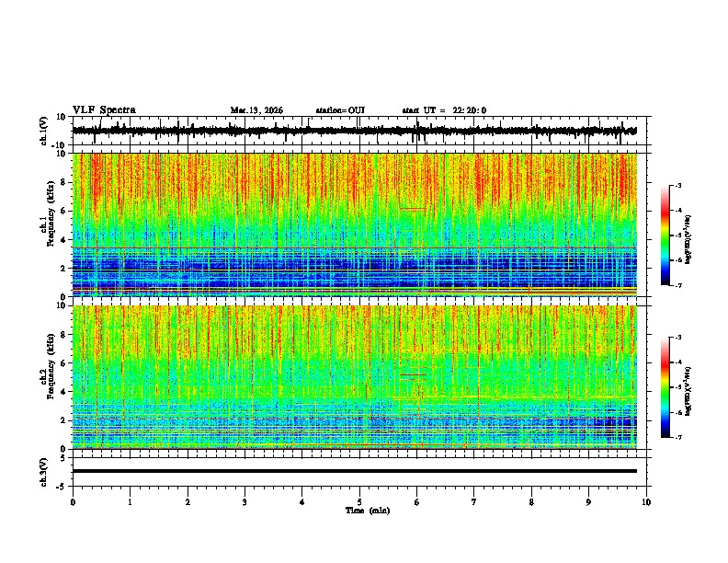Click the "-7" label on ch.2 colorbar

(x=678, y=438)
